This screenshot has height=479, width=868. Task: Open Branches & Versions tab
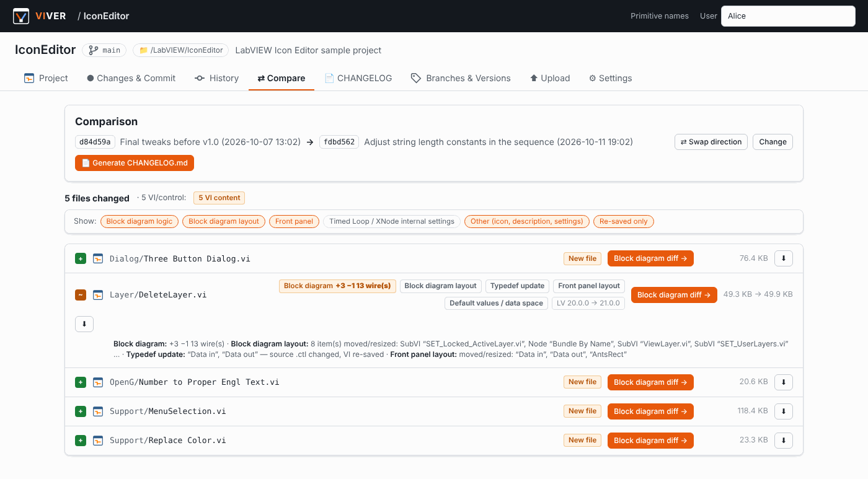pyautogui.click(x=461, y=78)
